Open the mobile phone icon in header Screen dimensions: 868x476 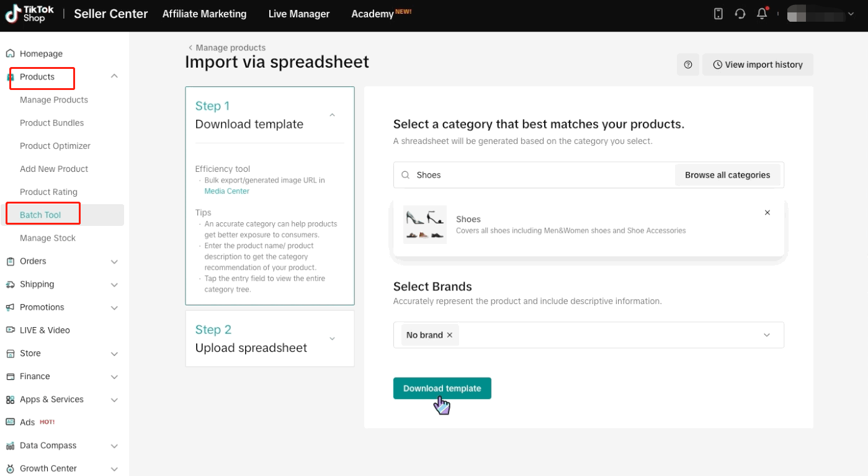pyautogui.click(x=718, y=14)
